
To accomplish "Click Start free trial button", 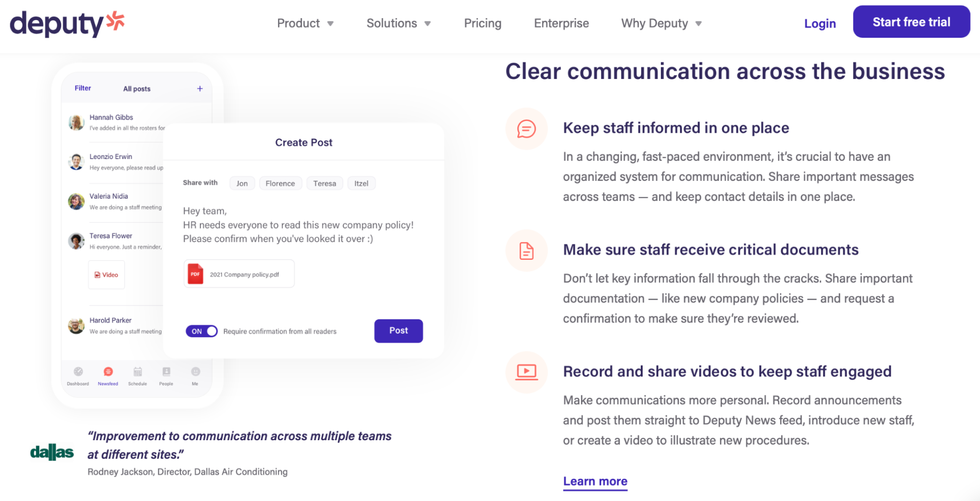I will click(x=911, y=22).
